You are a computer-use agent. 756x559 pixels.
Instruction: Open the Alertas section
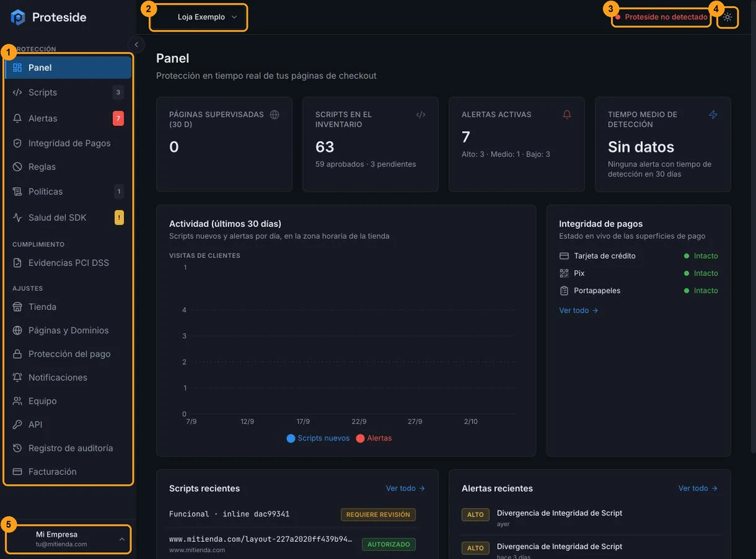coord(68,118)
